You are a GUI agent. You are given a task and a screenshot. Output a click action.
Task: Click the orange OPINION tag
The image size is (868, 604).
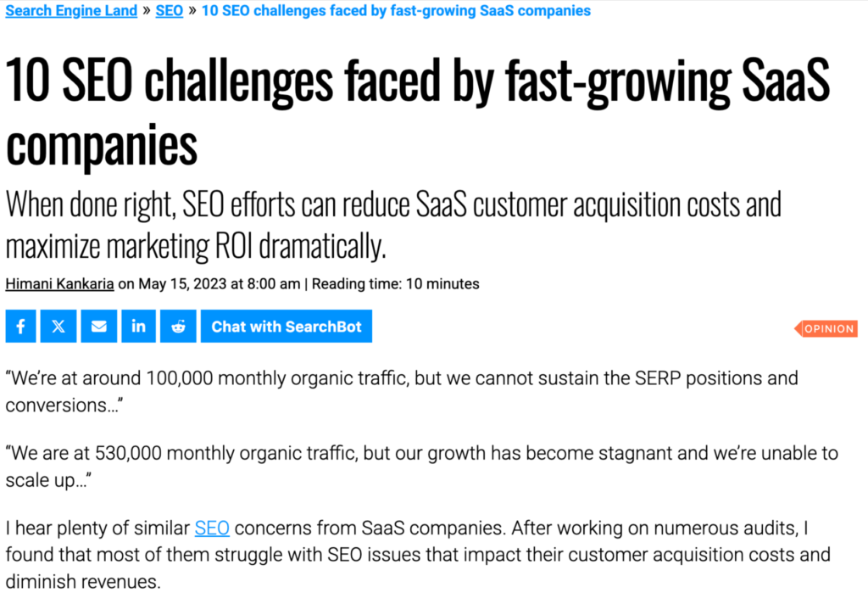827,329
